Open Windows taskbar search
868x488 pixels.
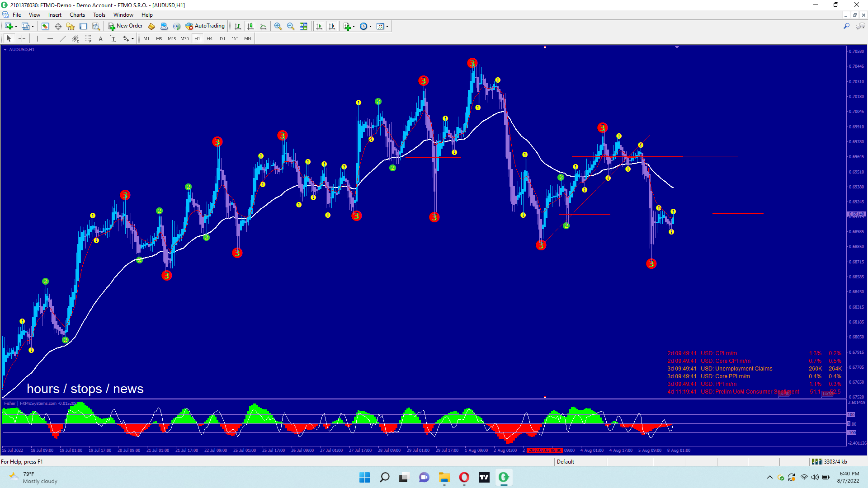point(384,477)
